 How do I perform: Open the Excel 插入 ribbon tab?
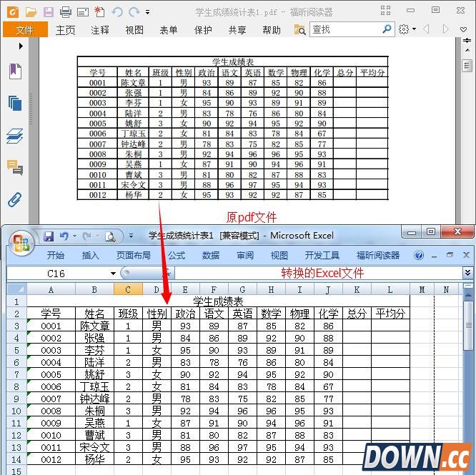pos(91,256)
